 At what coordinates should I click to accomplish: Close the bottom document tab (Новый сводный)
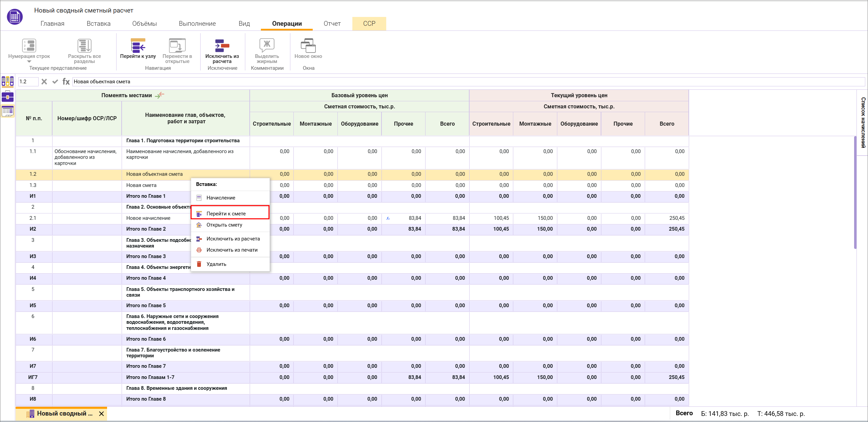pyautogui.click(x=101, y=414)
